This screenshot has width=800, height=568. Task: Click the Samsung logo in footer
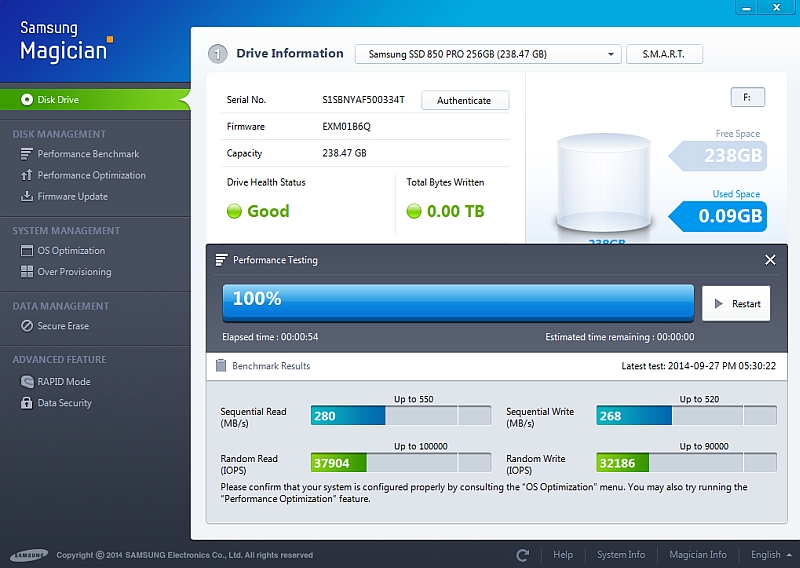point(29,555)
